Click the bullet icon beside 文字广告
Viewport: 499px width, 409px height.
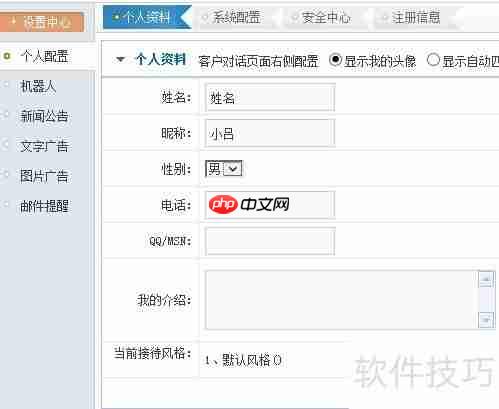click(x=6, y=144)
